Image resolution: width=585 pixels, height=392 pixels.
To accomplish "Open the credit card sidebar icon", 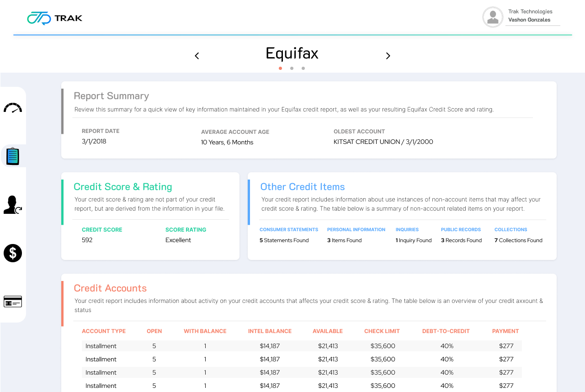I will coord(13,302).
